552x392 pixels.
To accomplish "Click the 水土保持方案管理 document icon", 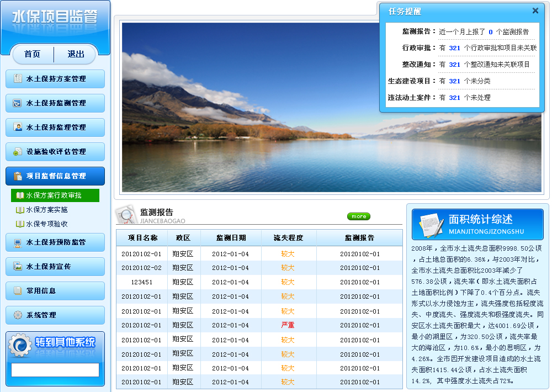I will point(18,79).
